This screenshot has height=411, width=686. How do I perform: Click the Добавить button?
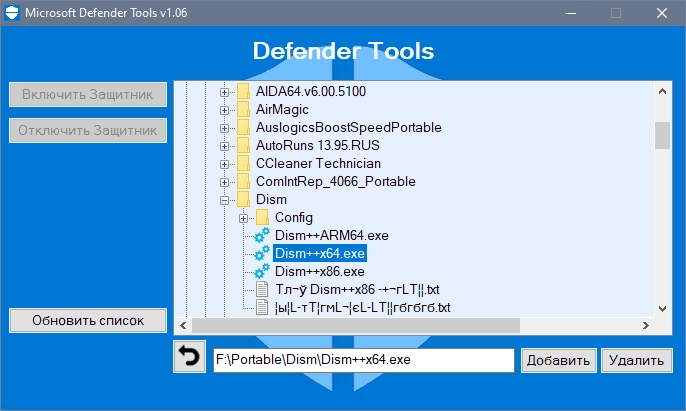tap(558, 360)
